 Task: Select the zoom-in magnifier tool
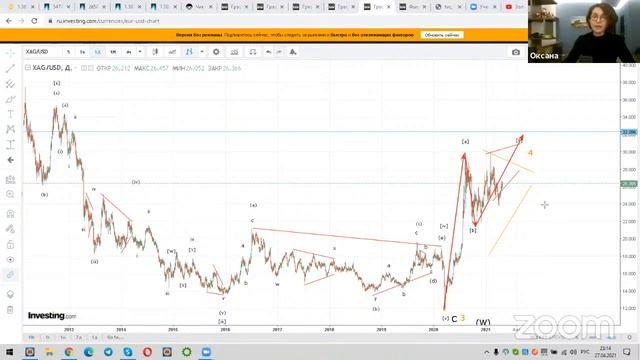[x=10, y=194]
